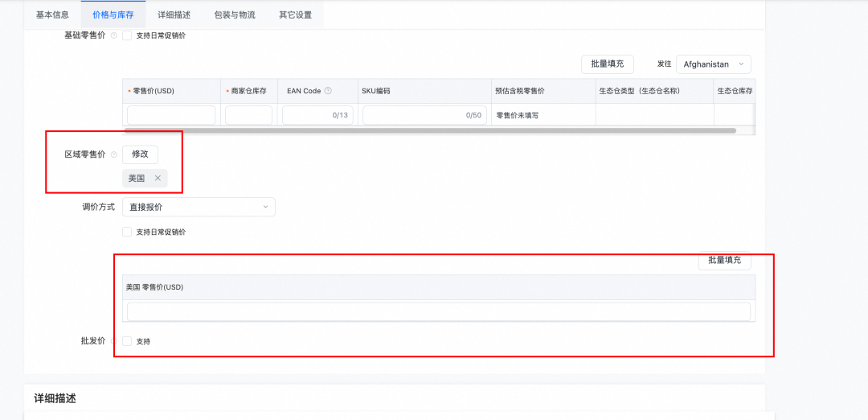Click the 修改 button for 区域零售价
Viewport: 868px width, 420px height.
[x=140, y=154]
